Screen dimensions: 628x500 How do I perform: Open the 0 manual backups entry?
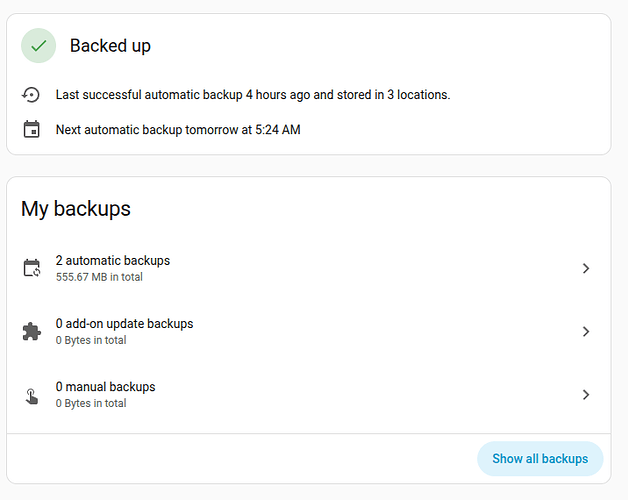pyautogui.click(x=105, y=387)
